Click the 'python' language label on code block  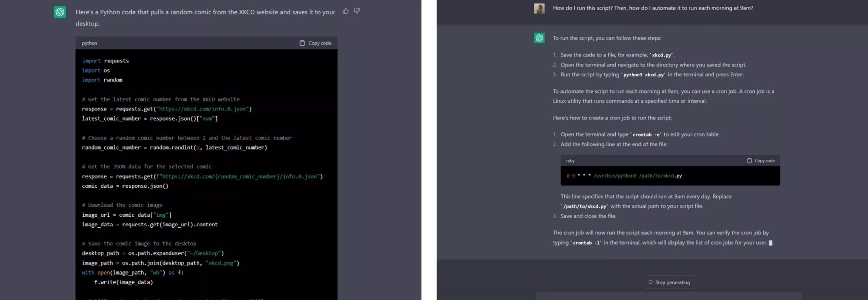point(90,43)
